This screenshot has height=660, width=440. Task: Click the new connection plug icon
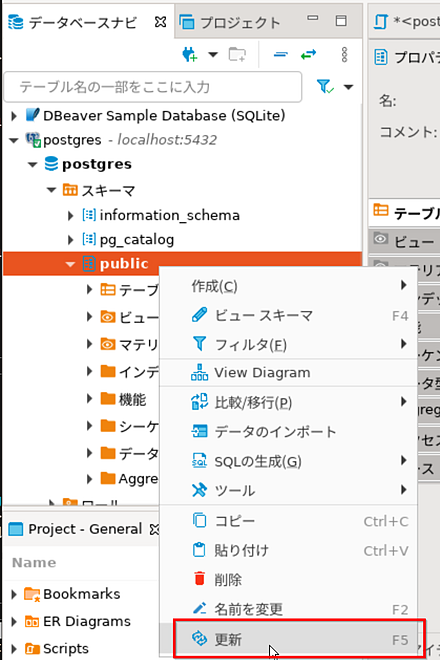[x=190, y=54]
